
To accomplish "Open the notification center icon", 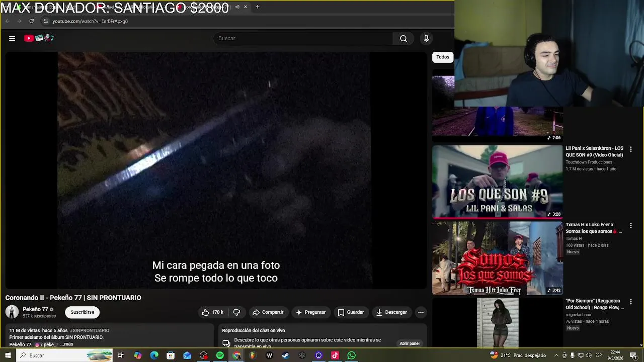I will point(633,355).
